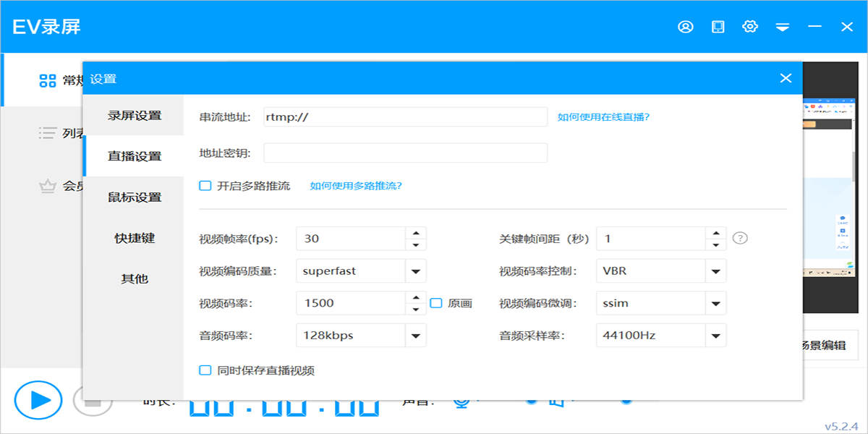Check the 同时保存直播视频 option
The image size is (868, 434).
[205, 370]
